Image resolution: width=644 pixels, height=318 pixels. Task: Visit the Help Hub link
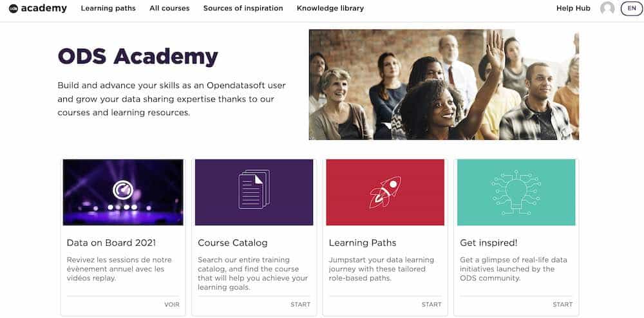pyautogui.click(x=573, y=8)
